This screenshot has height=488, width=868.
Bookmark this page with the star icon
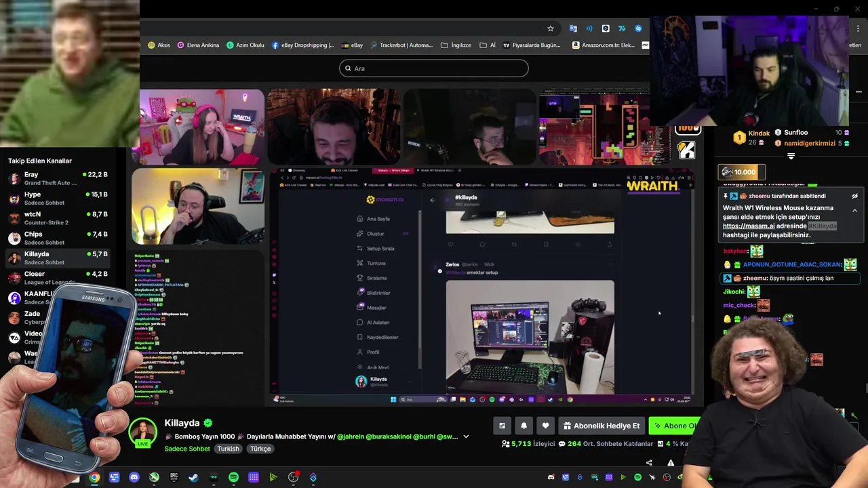coord(551,28)
